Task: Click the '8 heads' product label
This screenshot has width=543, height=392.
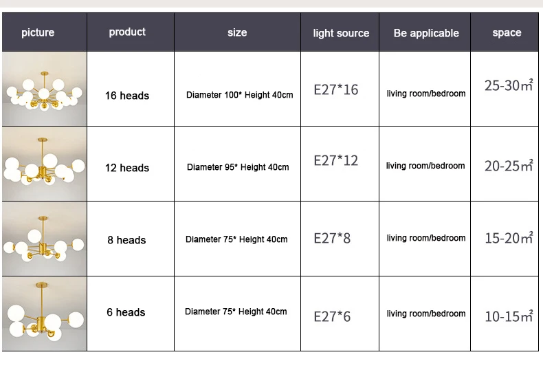Action: [x=126, y=240]
